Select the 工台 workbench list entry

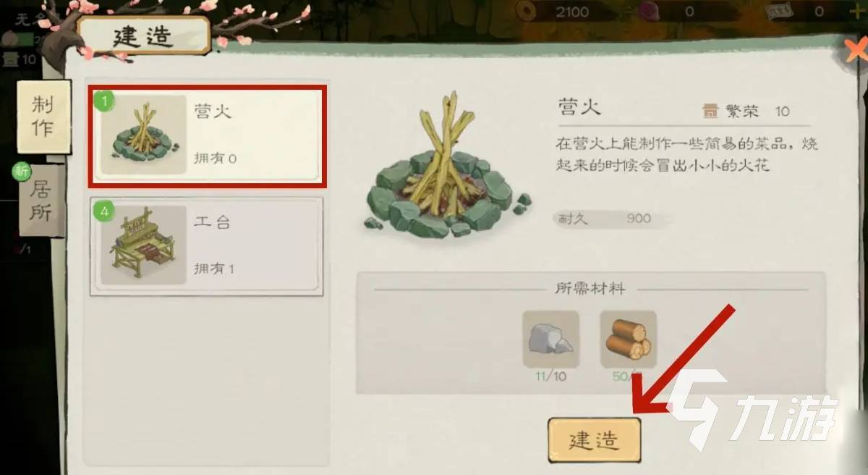pos(206,247)
